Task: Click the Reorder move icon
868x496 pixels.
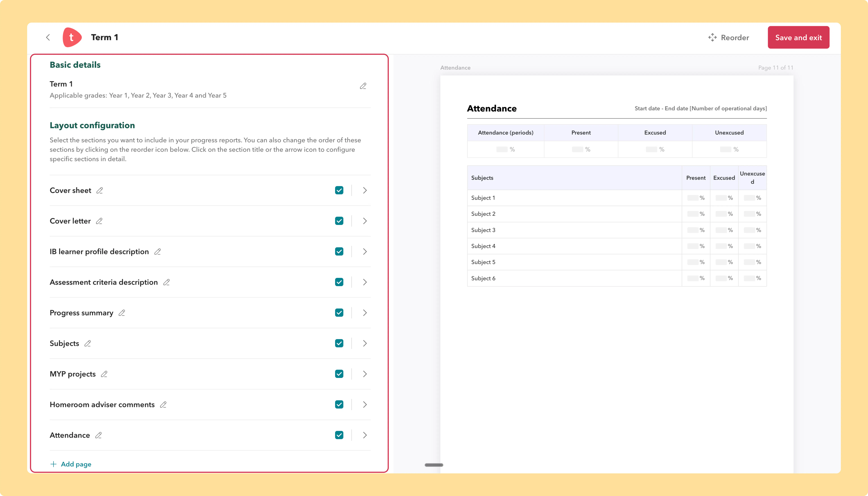Action: pos(712,37)
